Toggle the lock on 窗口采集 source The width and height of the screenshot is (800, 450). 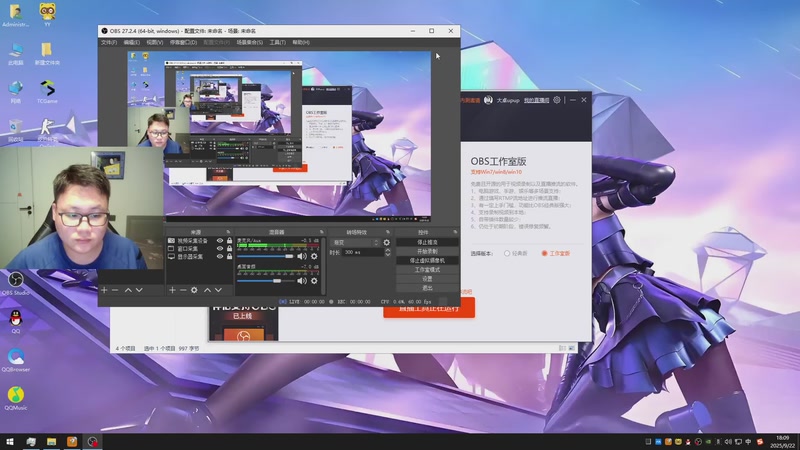pyautogui.click(x=230, y=248)
